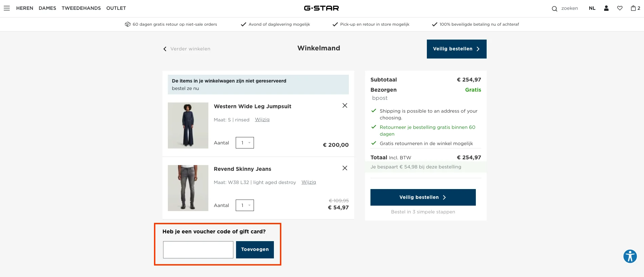Click the G-STAR logo
Screen dimensions: 644x277
[x=321, y=8]
